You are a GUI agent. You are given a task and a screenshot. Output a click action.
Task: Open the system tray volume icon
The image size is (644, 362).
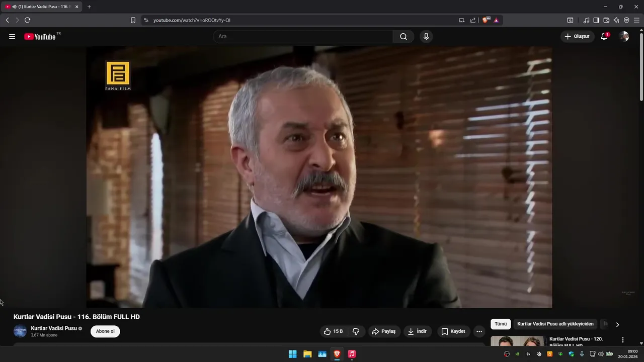pos(600,354)
